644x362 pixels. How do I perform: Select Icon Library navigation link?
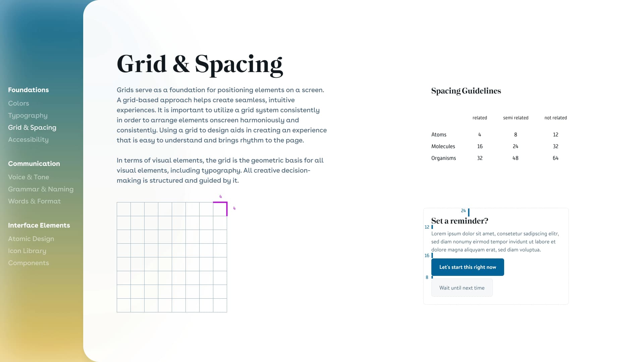(x=26, y=251)
